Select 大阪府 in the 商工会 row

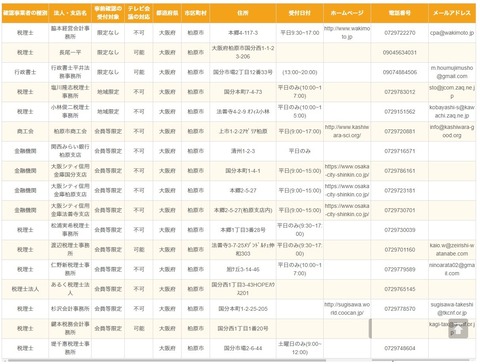click(x=167, y=131)
